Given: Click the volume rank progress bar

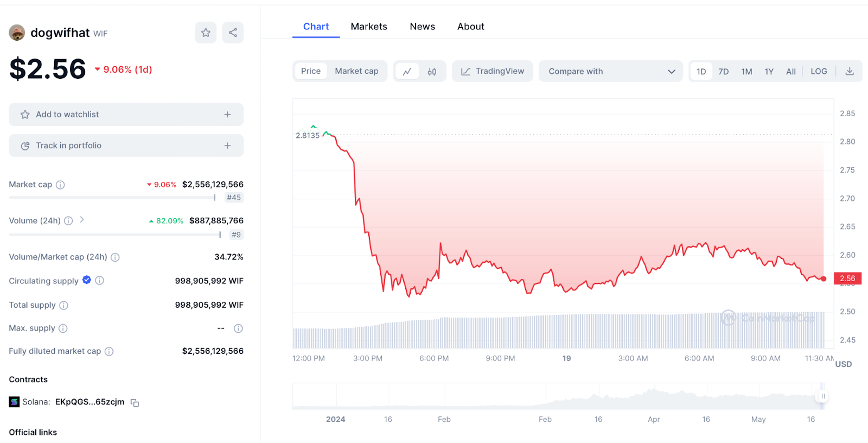Looking at the screenshot, I should (115, 235).
